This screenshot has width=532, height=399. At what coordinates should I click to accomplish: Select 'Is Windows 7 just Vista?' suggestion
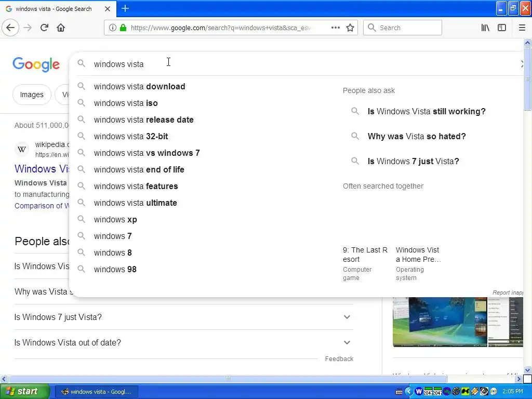tap(413, 161)
